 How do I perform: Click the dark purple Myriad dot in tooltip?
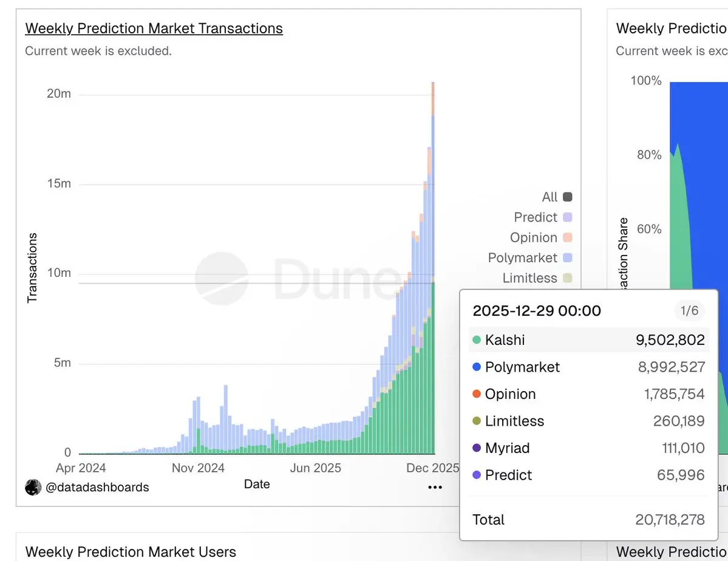click(477, 448)
